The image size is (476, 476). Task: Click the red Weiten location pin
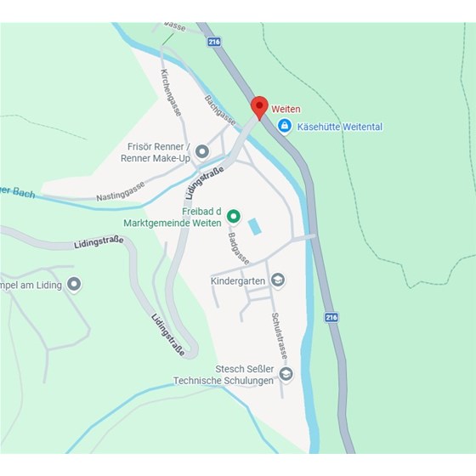point(259,109)
